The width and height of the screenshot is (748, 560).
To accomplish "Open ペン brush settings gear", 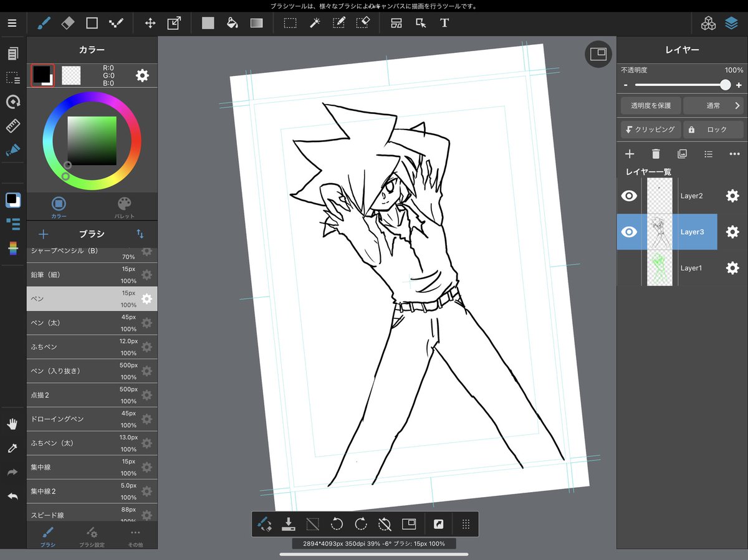I will click(146, 299).
